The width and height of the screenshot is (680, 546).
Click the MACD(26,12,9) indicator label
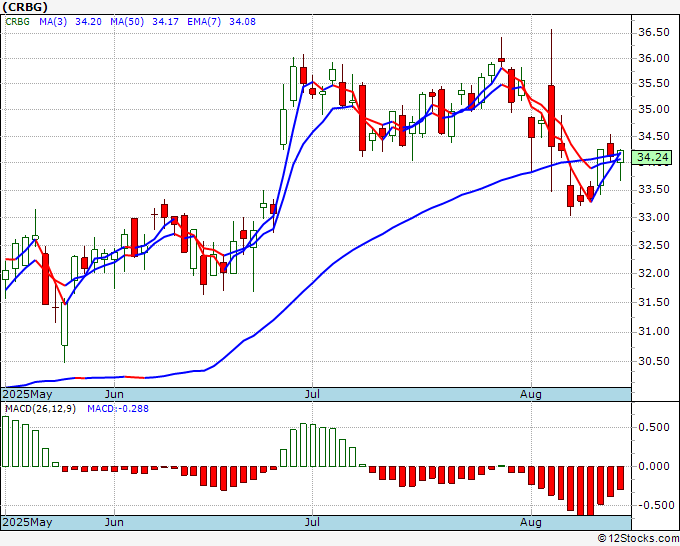pos(40,409)
